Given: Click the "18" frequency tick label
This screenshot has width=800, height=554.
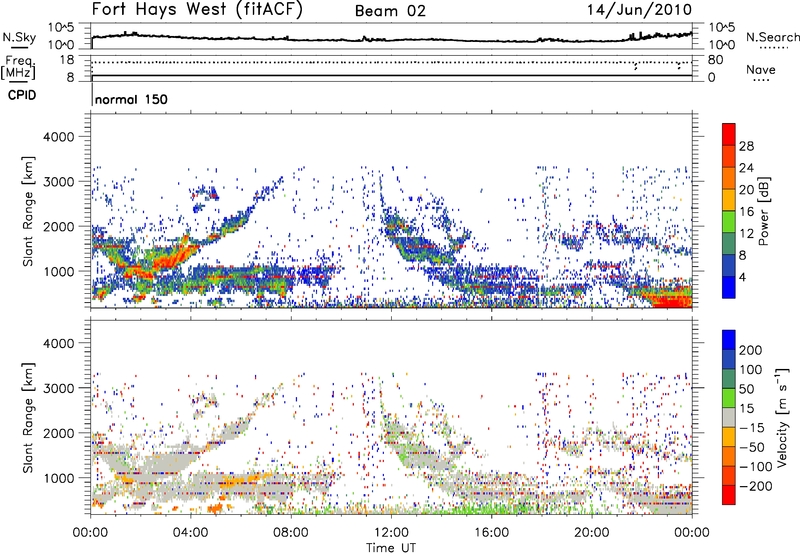Looking at the screenshot, I should pyautogui.click(x=66, y=60).
